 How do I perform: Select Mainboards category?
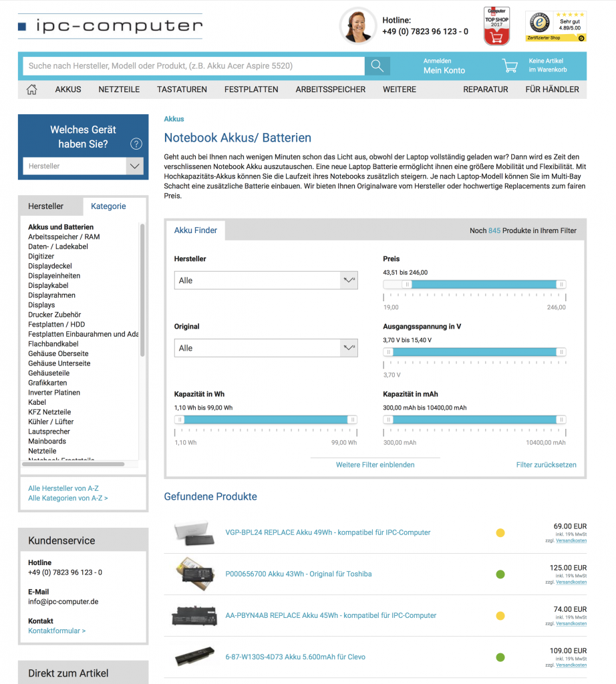[x=47, y=442]
